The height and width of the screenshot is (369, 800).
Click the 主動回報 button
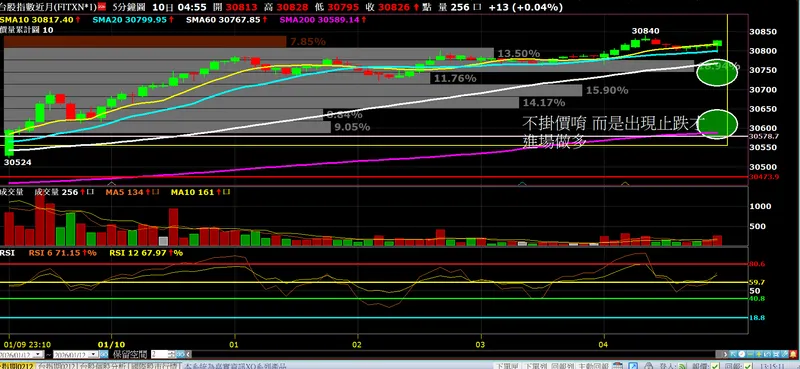pyautogui.click(x=593, y=365)
